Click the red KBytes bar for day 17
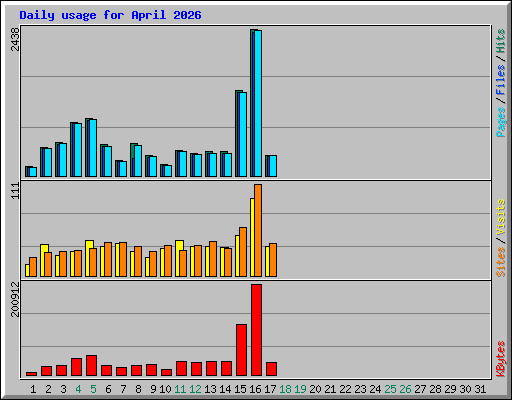The image size is (512, 400). [271, 369]
